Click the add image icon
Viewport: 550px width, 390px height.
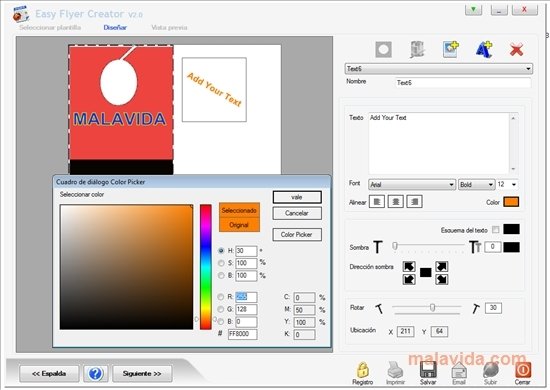click(x=451, y=49)
